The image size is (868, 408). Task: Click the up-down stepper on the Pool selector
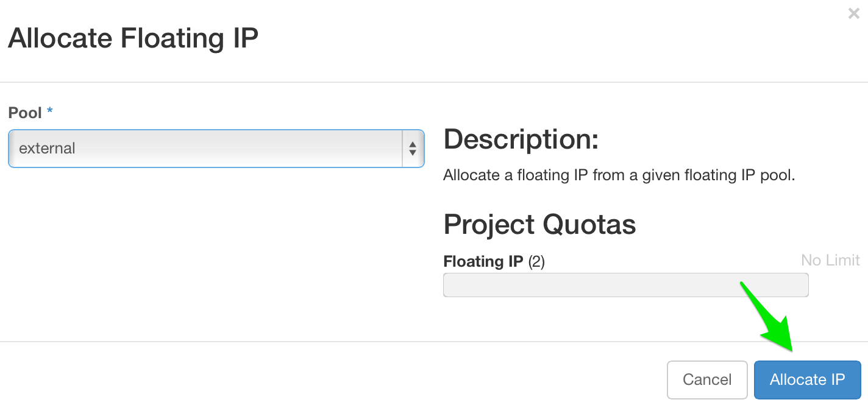(x=413, y=149)
